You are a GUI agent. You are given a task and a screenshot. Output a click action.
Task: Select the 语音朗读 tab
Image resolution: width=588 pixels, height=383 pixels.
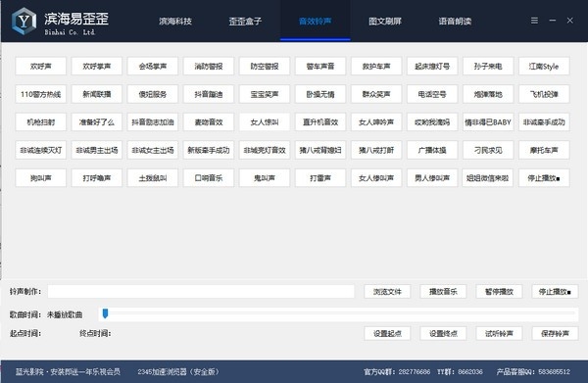tap(455, 22)
